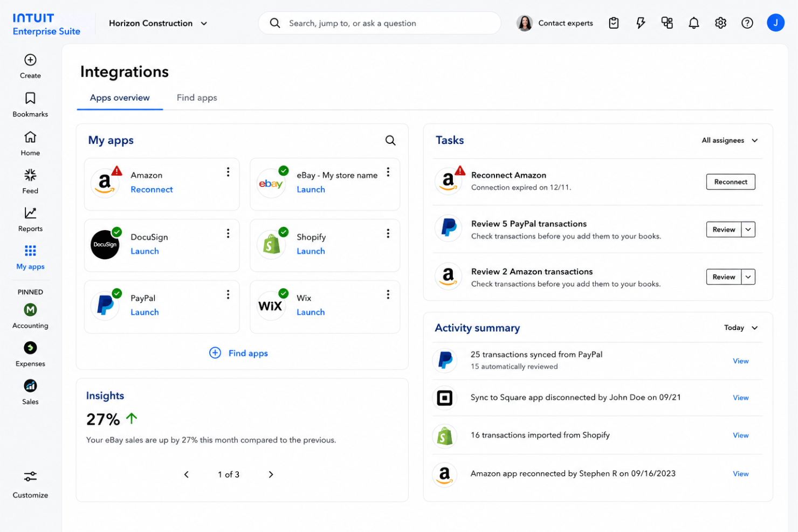The width and height of the screenshot is (798, 532).
Task: Open Wix card three-dot menu
Action: (x=388, y=294)
